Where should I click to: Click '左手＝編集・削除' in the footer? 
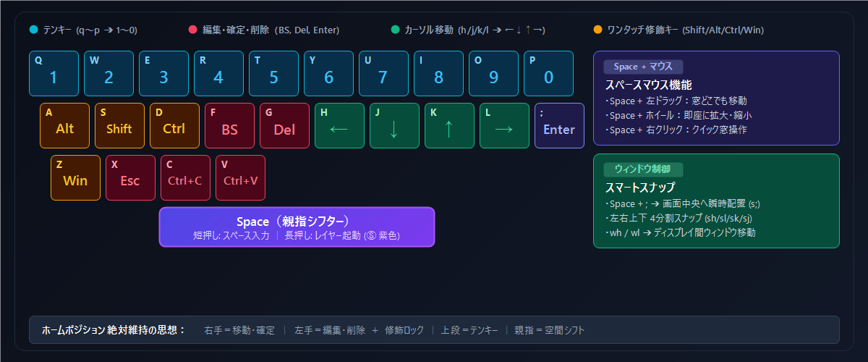point(330,329)
